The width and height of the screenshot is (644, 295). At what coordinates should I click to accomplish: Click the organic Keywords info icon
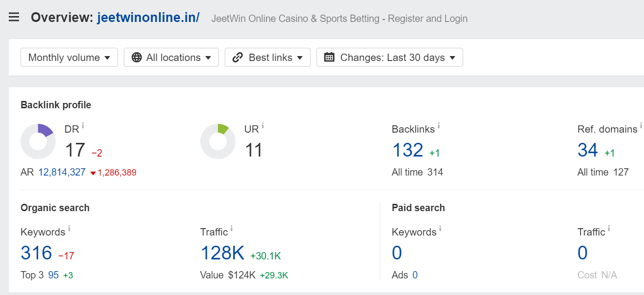point(69,229)
